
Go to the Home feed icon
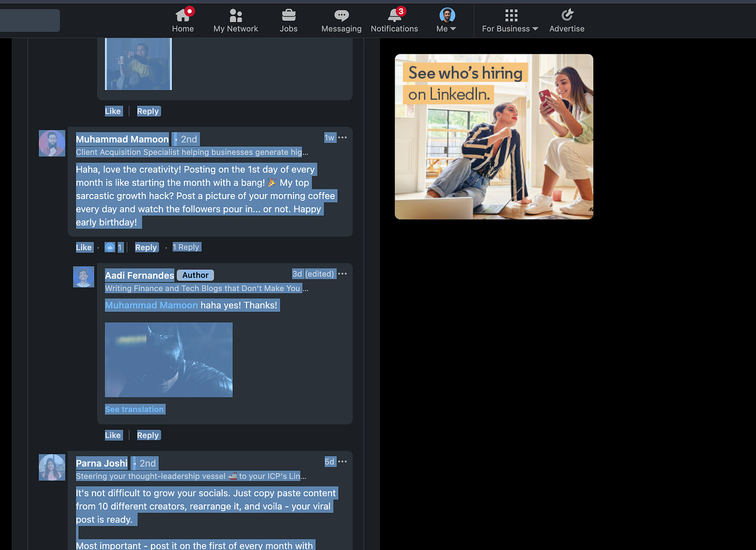pyautogui.click(x=183, y=20)
